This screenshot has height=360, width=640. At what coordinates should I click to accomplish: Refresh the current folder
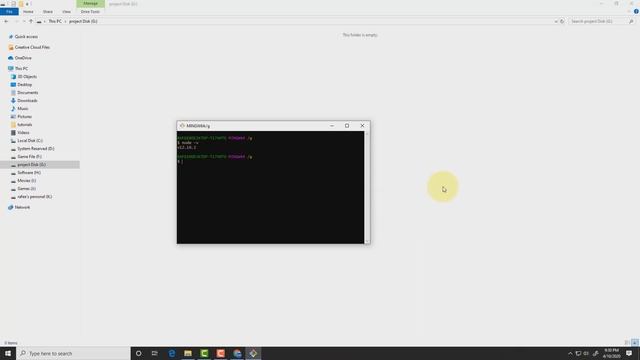pyautogui.click(x=562, y=21)
